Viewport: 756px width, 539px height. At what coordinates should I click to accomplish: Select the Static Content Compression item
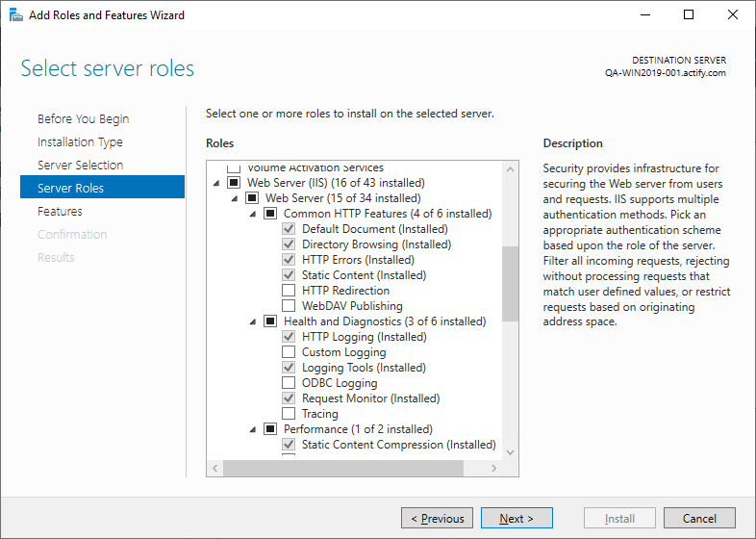point(398,445)
